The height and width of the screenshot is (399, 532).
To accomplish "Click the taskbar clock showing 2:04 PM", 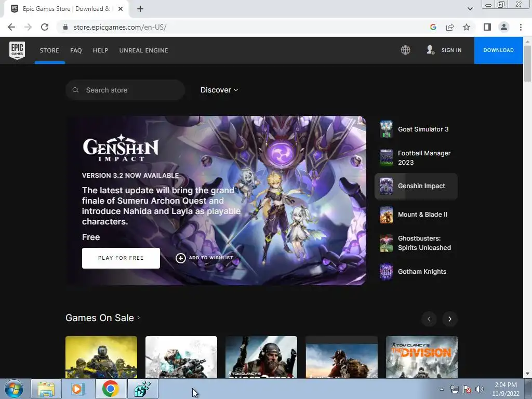I will 506,389.
